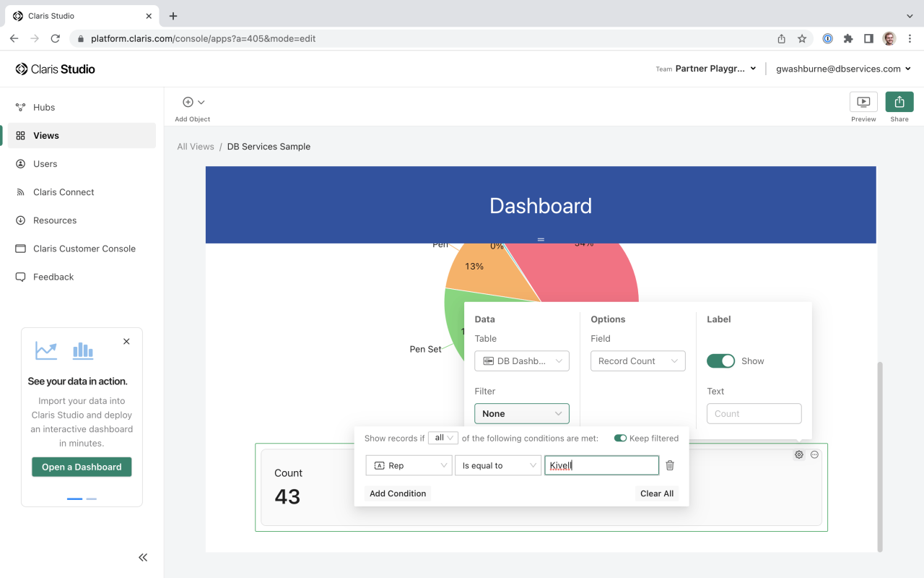Open the Count card more options icon
Image resolution: width=924 pixels, height=578 pixels.
pos(814,454)
